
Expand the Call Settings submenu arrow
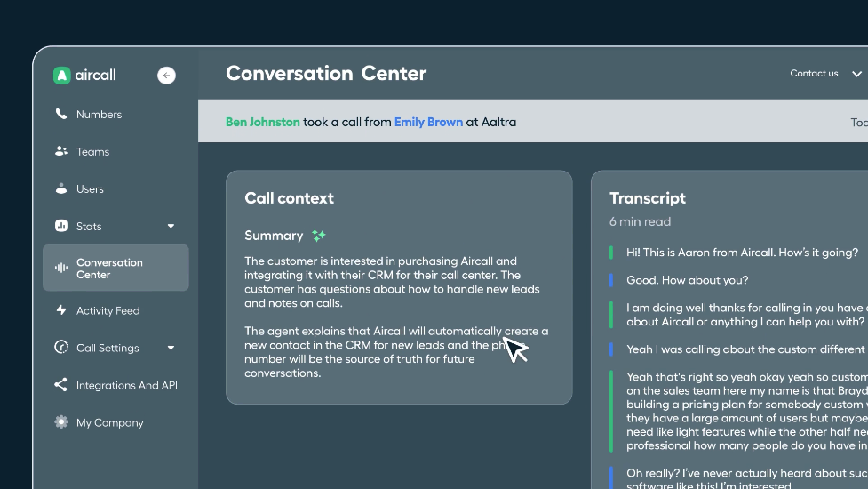tap(171, 348)
